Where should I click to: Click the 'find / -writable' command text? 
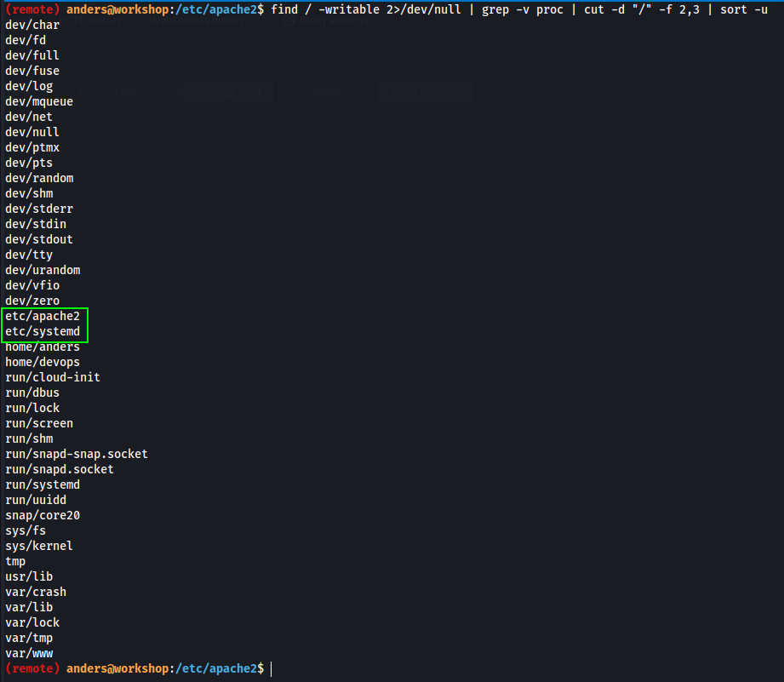point(325,9)
